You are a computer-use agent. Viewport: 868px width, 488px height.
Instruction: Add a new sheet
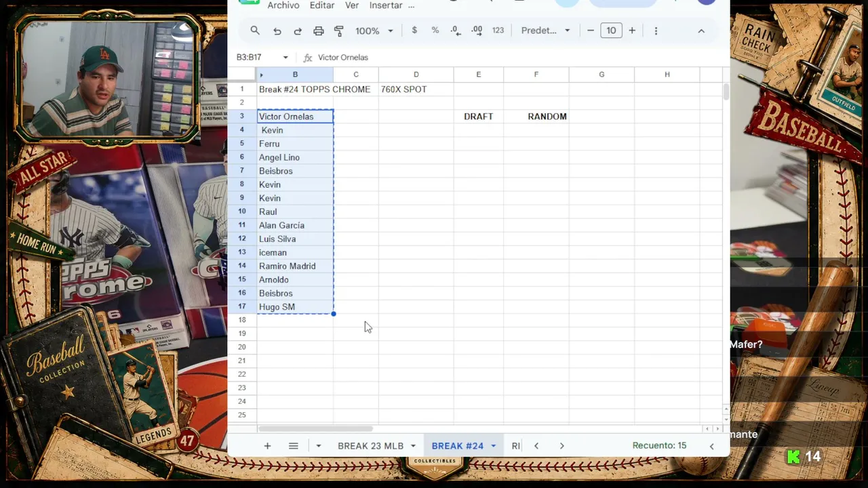(267, 446)
